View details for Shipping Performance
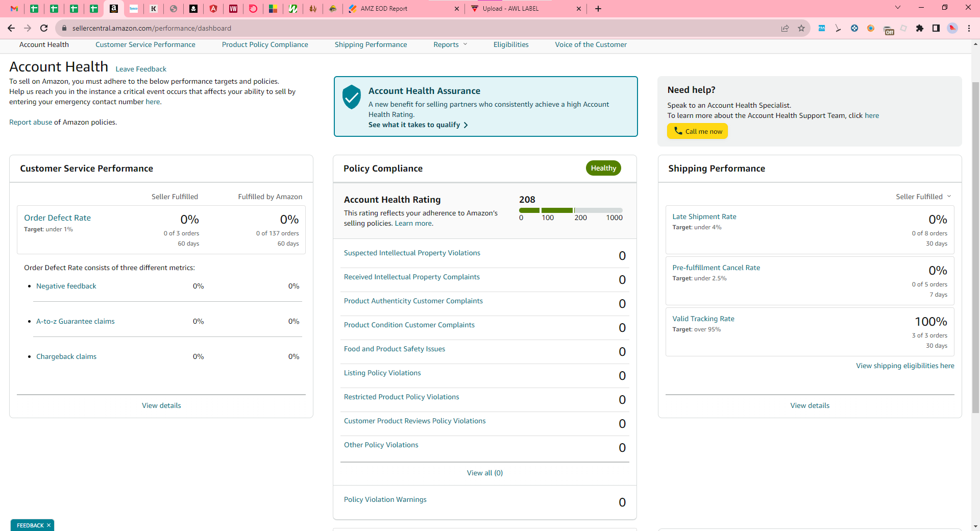980x531 pixels. (810, 406)
